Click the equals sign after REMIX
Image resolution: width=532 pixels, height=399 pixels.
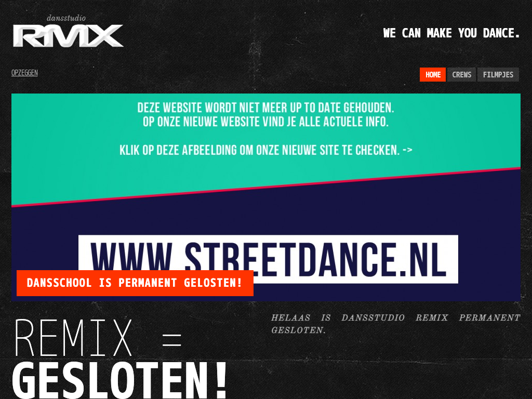point(171,340)
